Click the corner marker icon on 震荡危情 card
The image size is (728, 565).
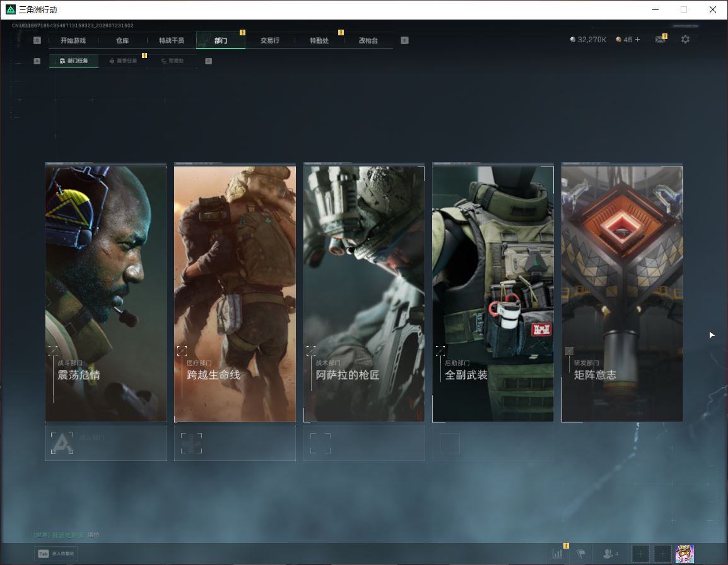[53, 351]
